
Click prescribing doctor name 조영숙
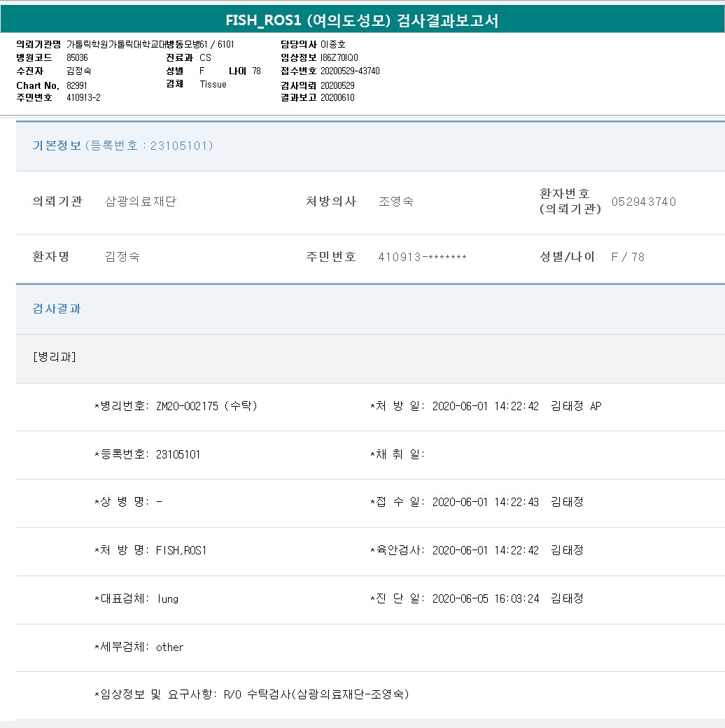[x=395, y=202]
